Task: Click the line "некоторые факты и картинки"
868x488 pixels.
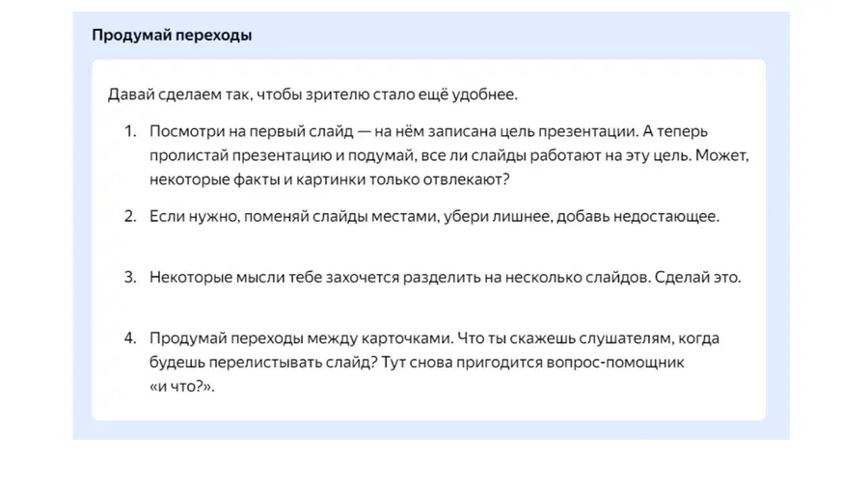Action: point(329,179)
